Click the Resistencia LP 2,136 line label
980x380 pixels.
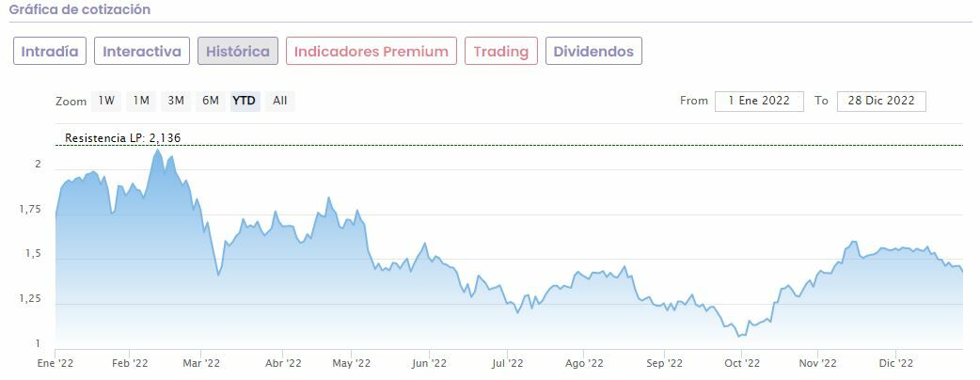[x=122, y=138]
